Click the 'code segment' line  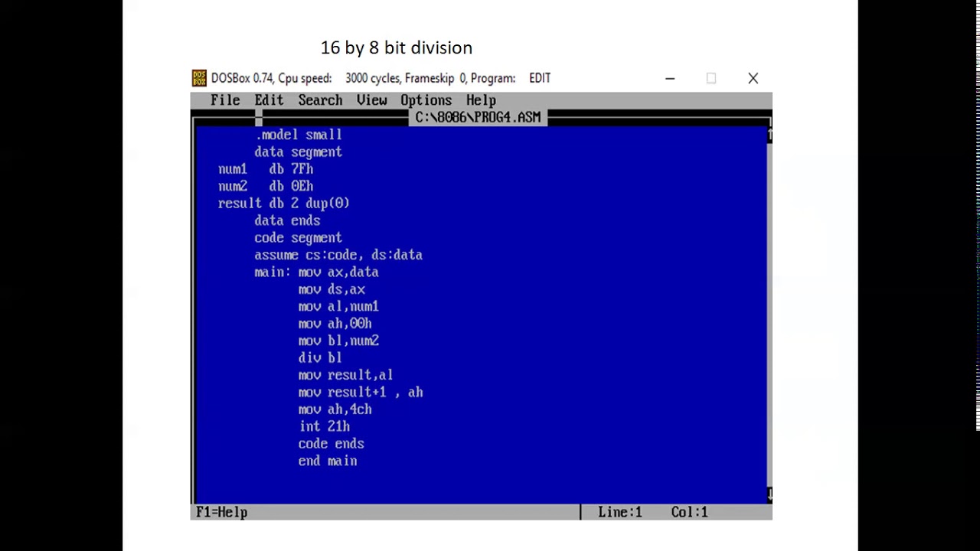coord(298,238)
